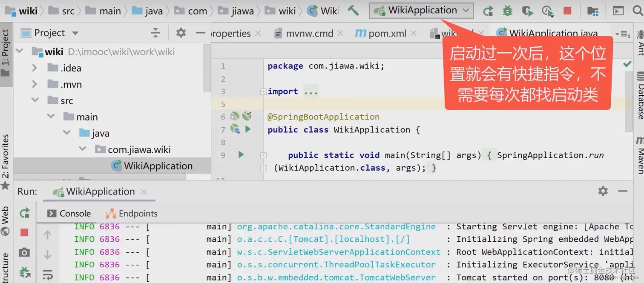Expand the .mvn folder in the tree
Viewport: 644px width, 283px height.
point(35,84)
